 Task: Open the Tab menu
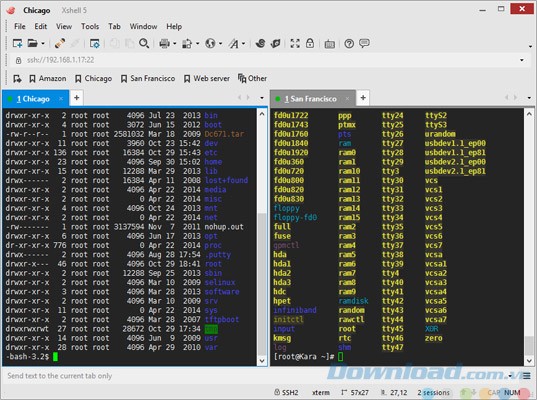[x=114, y=26]
